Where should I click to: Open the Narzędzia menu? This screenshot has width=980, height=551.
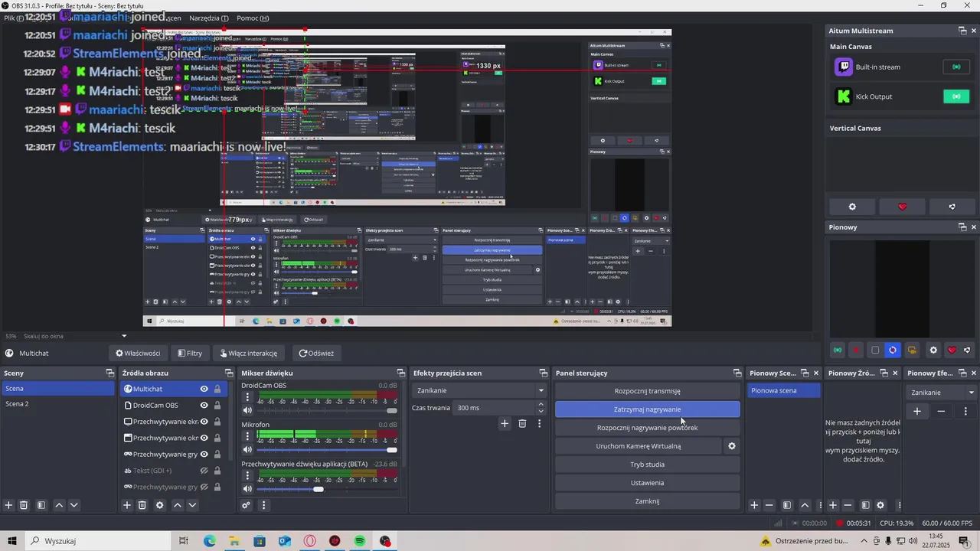pos(209,18)
